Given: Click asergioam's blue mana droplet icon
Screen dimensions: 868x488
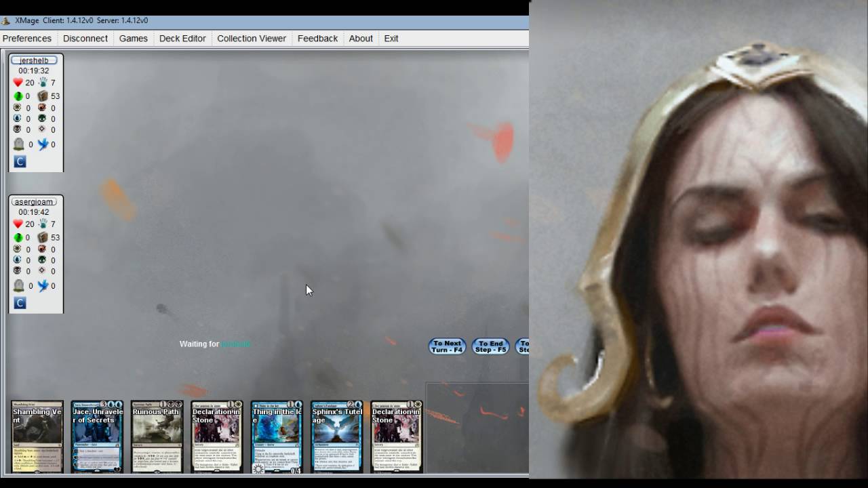Looking at the screenshot, I should 18,260.
